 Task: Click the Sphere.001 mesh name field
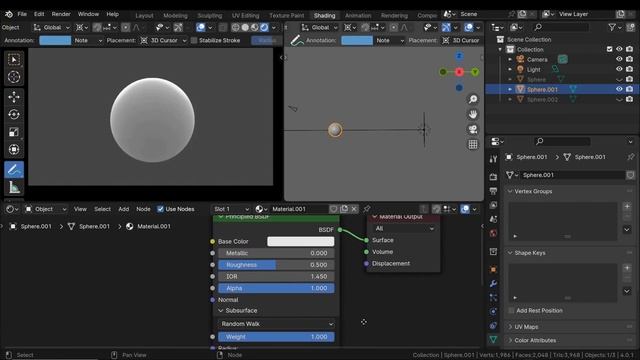[572, 175]
